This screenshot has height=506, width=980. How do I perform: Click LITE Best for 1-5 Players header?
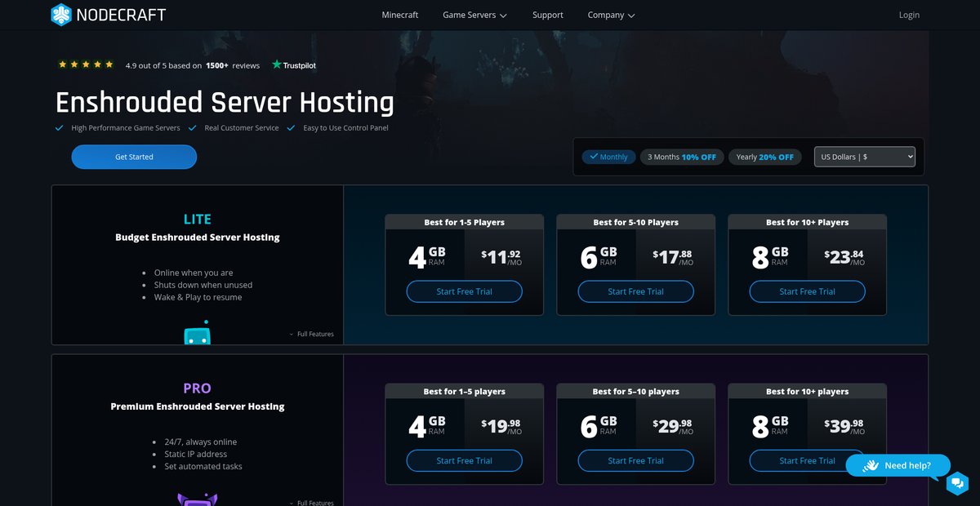(x=464, y=222)
